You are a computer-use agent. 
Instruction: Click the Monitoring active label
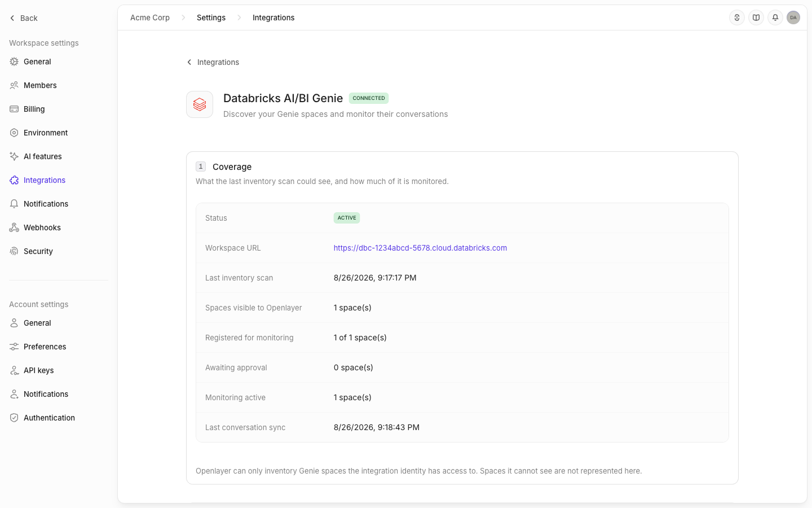(x=235, y=397)
